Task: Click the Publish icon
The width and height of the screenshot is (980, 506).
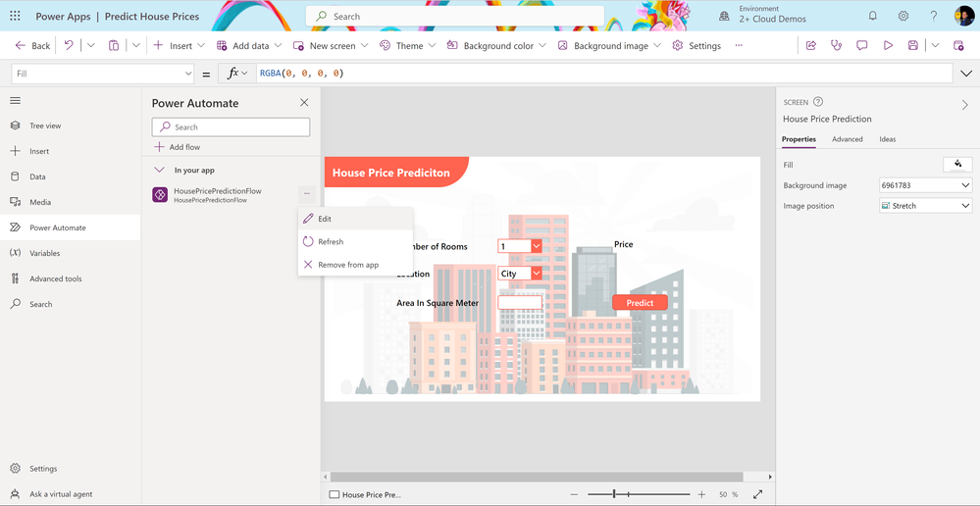Action: (x=958, y=46)
